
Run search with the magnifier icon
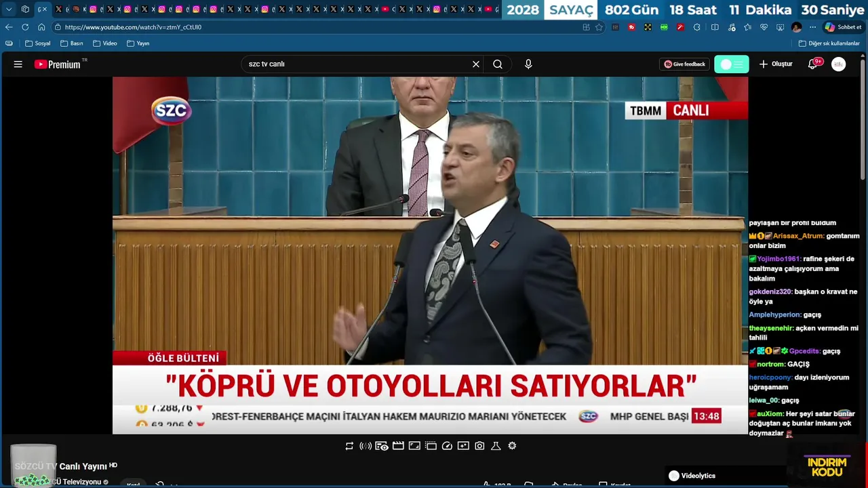pos(498,64)
